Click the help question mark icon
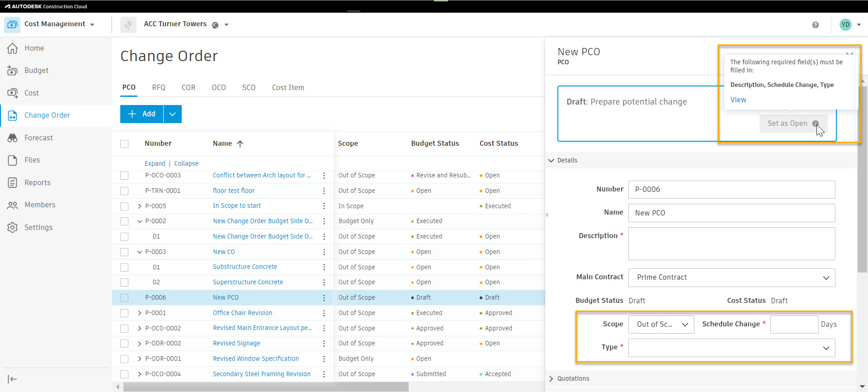Viewport: 868px width, 392px height. click(815, 25)
